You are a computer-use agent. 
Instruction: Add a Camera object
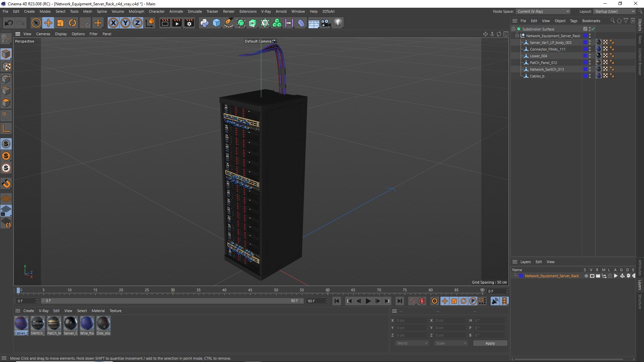coord(326,23)
